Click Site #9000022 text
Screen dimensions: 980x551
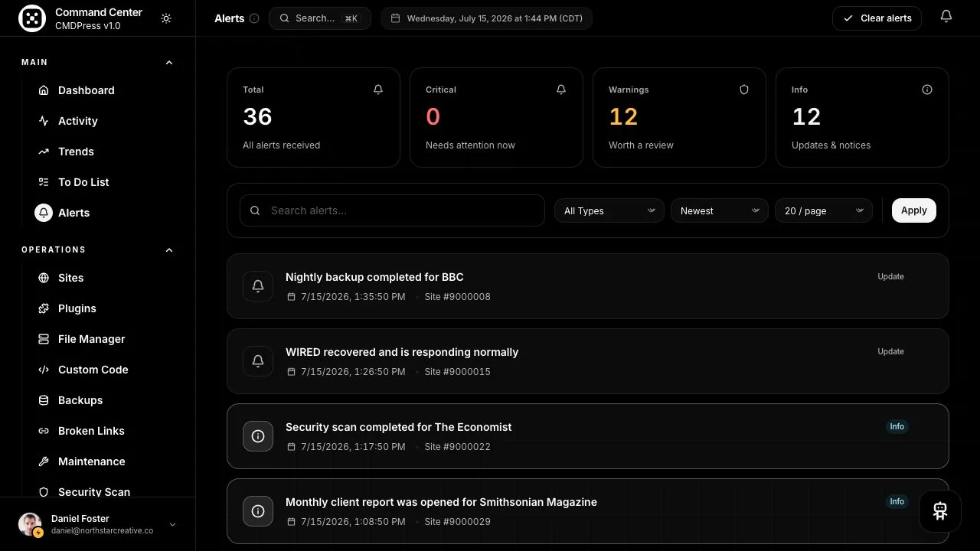(x=457, y=447)
